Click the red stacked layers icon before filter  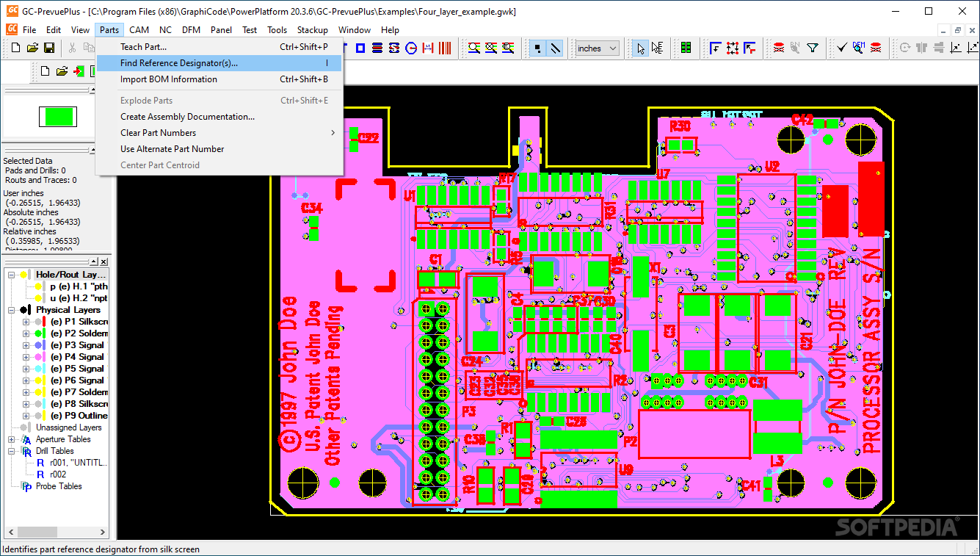pos(778,48)
